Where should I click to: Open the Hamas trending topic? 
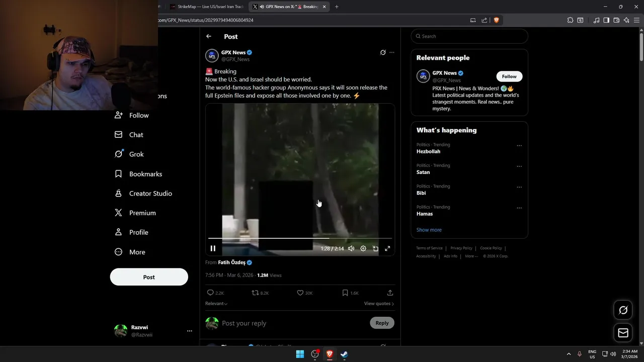425,214
